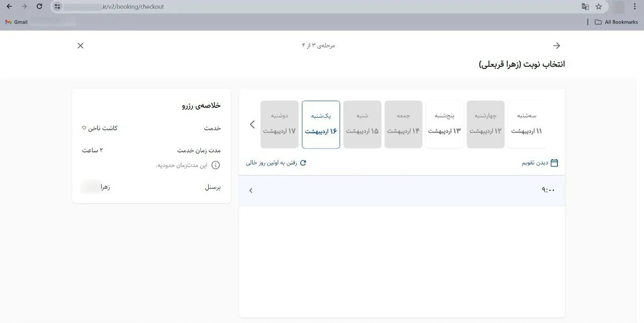Viewport: 644px width, 323px height.
Task: Open the calendar via دیدن تقویم
Action: pos(535,163)
